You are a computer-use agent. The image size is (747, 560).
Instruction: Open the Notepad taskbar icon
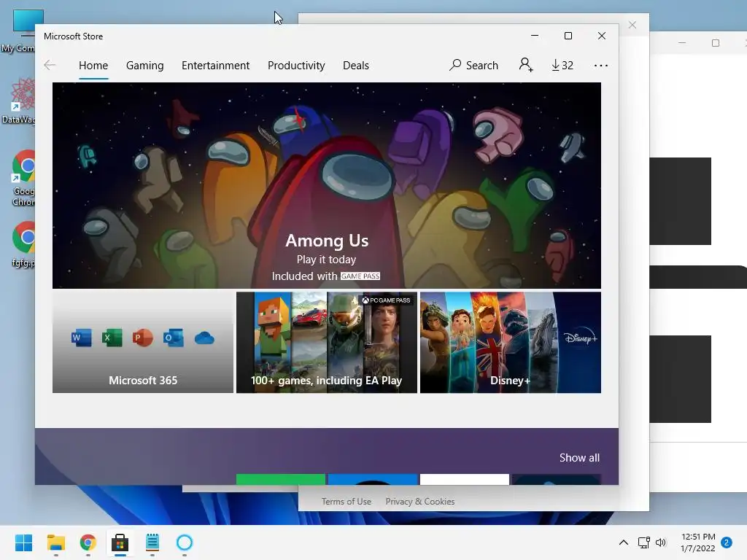152,542
